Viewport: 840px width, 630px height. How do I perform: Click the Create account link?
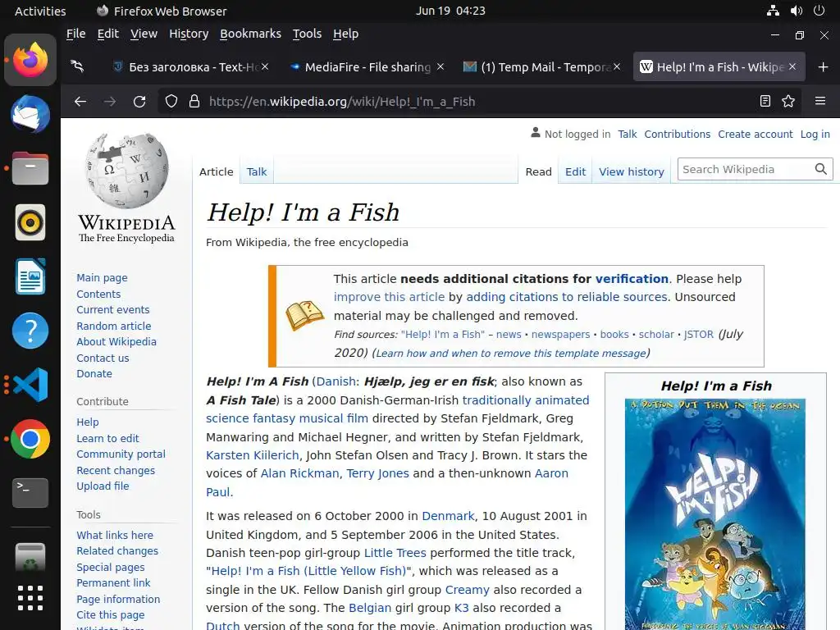pyautogui.click(x=756, y=134)
